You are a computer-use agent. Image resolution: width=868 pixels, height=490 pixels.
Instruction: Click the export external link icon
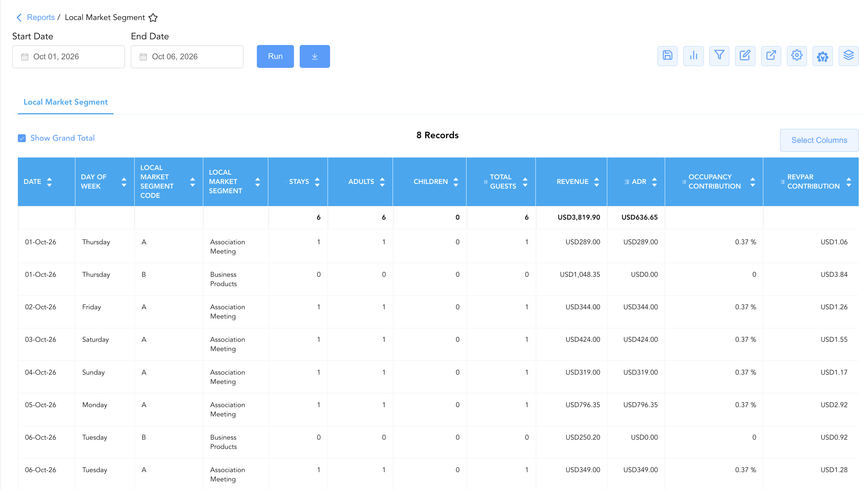click(771, 56)
